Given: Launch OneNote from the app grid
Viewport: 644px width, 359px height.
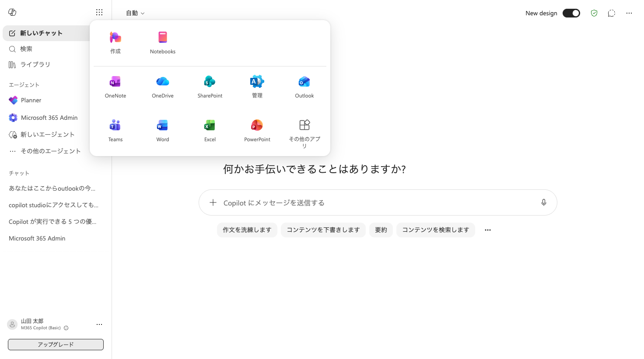Looking at the screenshot, I should 115,87.
